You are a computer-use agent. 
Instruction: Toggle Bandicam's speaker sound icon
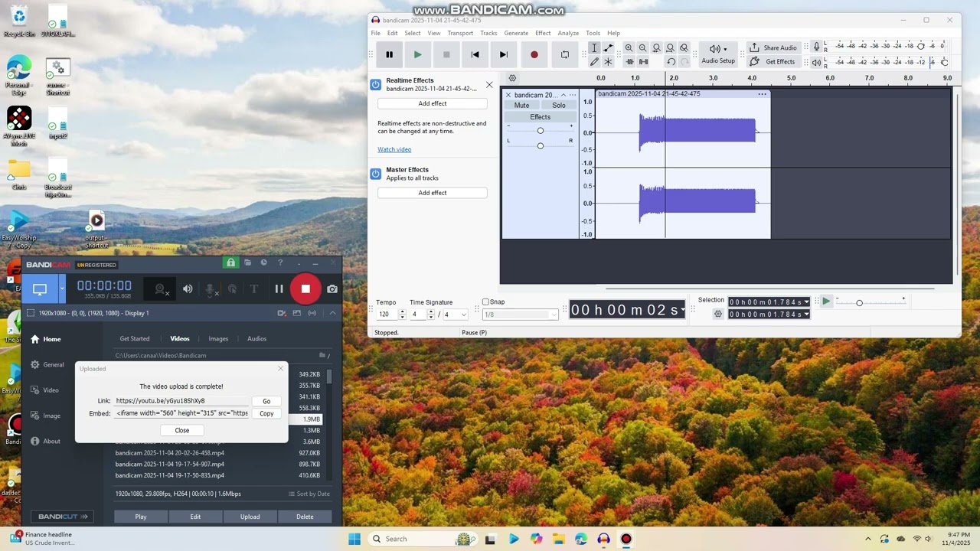188,289
